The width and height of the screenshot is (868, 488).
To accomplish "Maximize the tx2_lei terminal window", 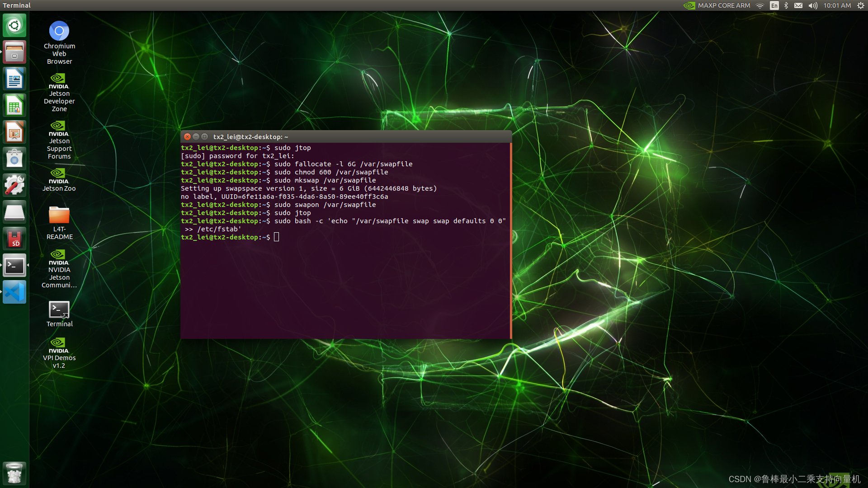I will tap(204, 136).
